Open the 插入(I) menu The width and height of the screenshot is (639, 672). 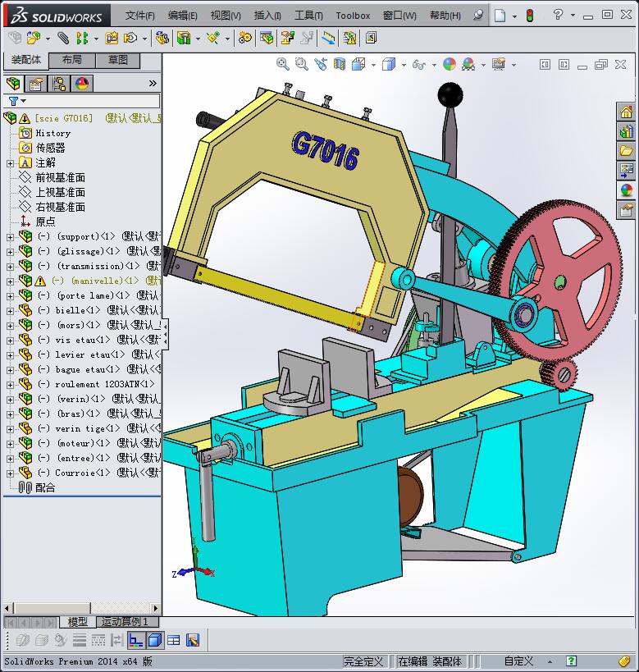click(x=268, y=16)
